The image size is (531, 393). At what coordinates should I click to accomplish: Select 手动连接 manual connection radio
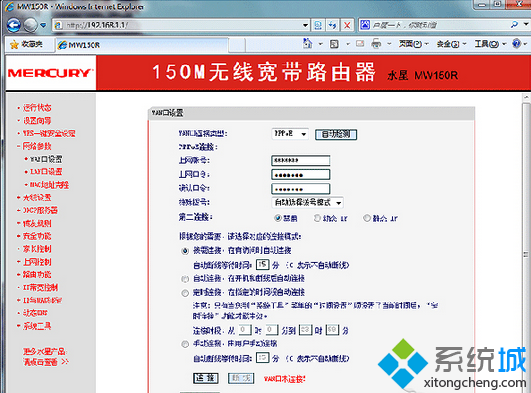point(185,345)
